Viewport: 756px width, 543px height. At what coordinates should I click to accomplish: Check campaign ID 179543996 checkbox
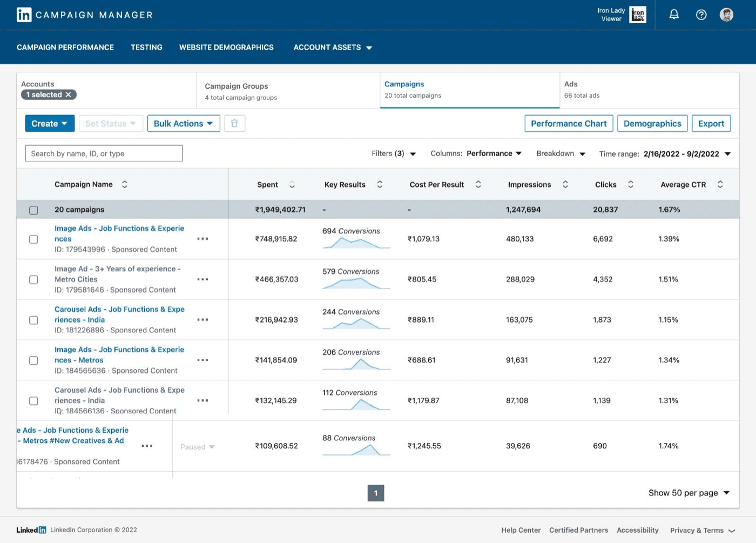pos(33,239)
